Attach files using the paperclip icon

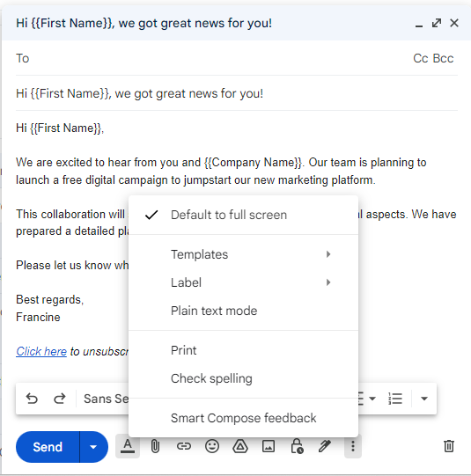pyautogui.click(x=155, y=447)
